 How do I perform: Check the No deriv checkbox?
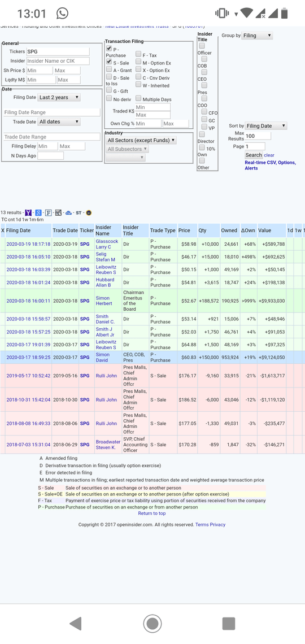(x=109, y=98)
